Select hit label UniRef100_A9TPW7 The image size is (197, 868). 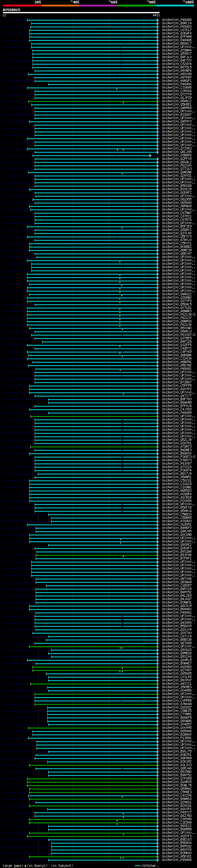point(177,78)
